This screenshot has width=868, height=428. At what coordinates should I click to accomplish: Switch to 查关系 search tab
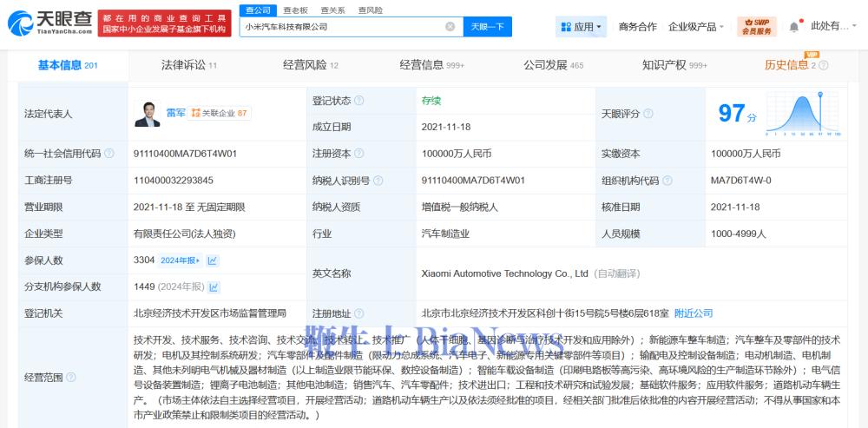pyautogui.click(x=332, y=10)
